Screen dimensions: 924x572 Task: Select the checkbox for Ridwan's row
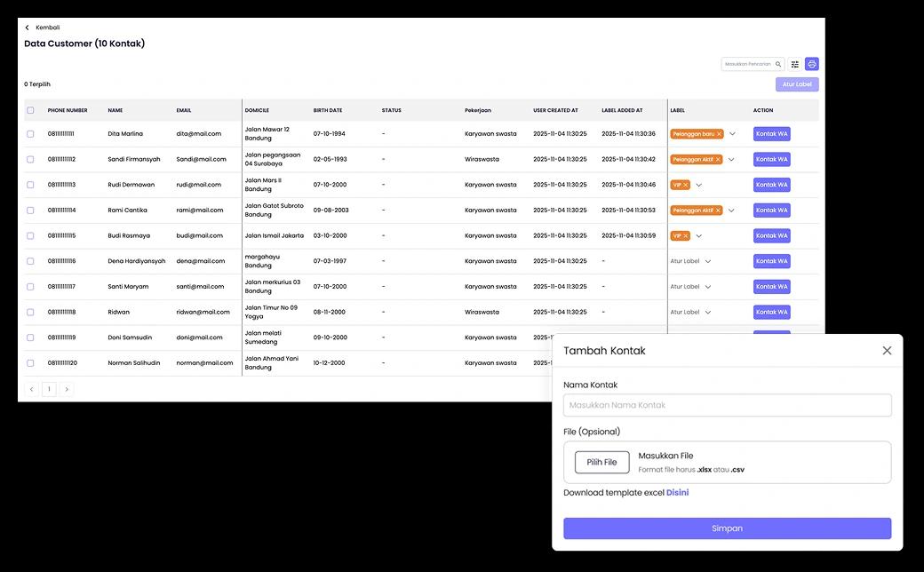point(30,313)
